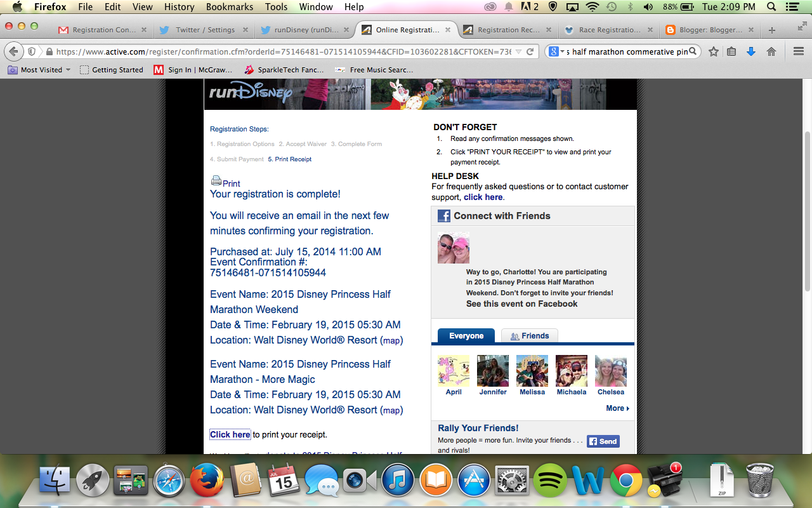Open the Most Visited bookmarks dropdown
This screenshot has height=508, width=812.
39,70
